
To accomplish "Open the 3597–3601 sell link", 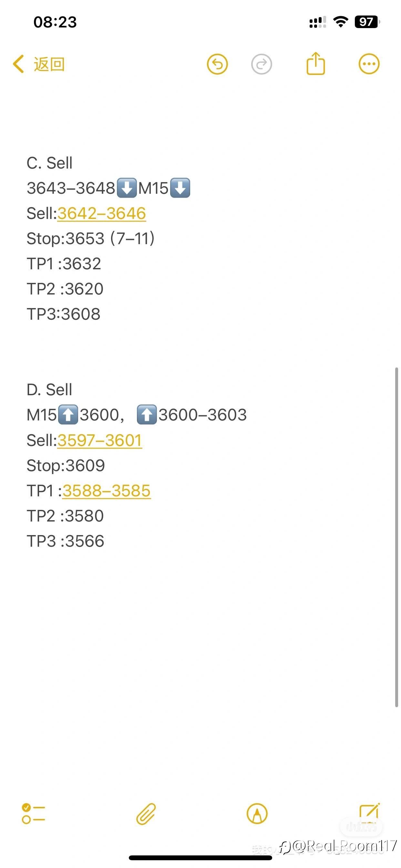I will pos(100,440).
